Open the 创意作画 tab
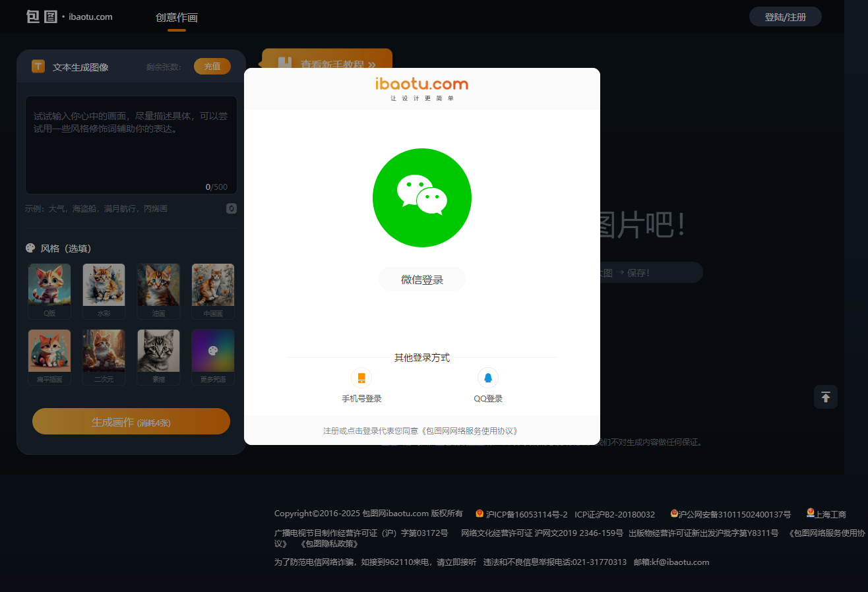Image resolution: width=868 pixels, height=592 pixels. coord(177,18)
